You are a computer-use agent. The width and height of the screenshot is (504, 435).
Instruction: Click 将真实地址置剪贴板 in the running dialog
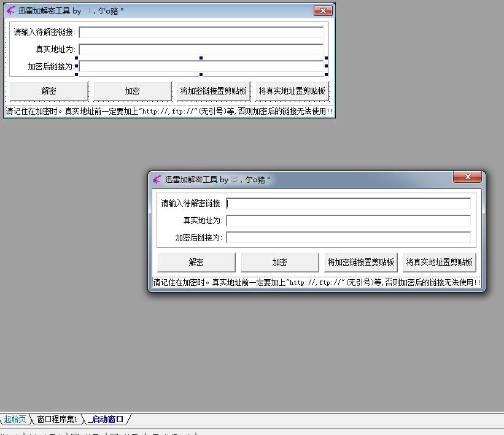[440, 262]
